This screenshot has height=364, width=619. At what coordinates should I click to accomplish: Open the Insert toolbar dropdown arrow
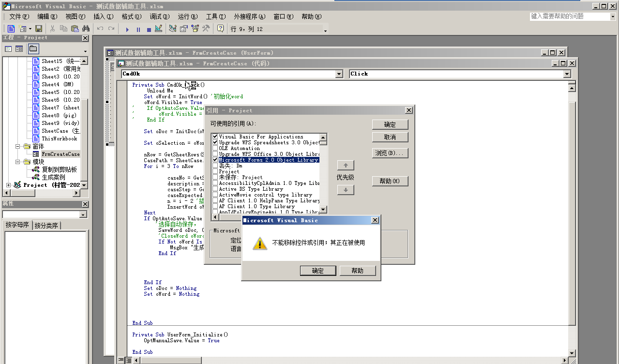(30, 28)
